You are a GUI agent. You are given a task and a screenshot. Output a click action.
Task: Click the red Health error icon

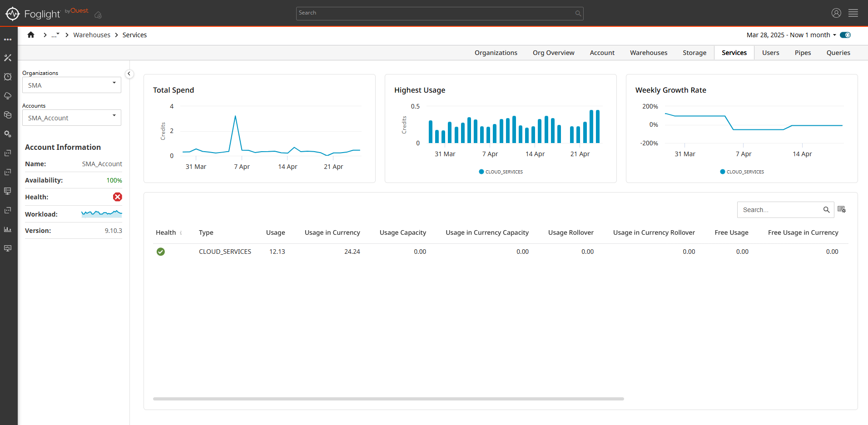pyautogui.click(x=118, y=197)
